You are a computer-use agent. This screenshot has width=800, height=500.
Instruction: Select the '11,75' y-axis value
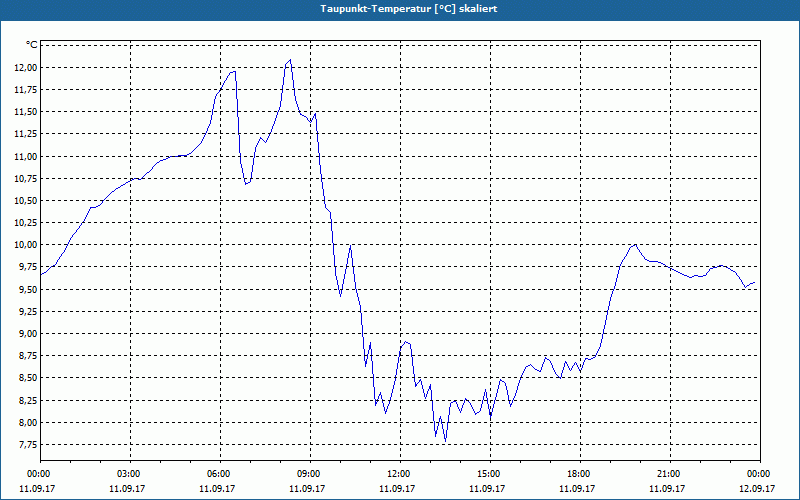coord(27,90)
